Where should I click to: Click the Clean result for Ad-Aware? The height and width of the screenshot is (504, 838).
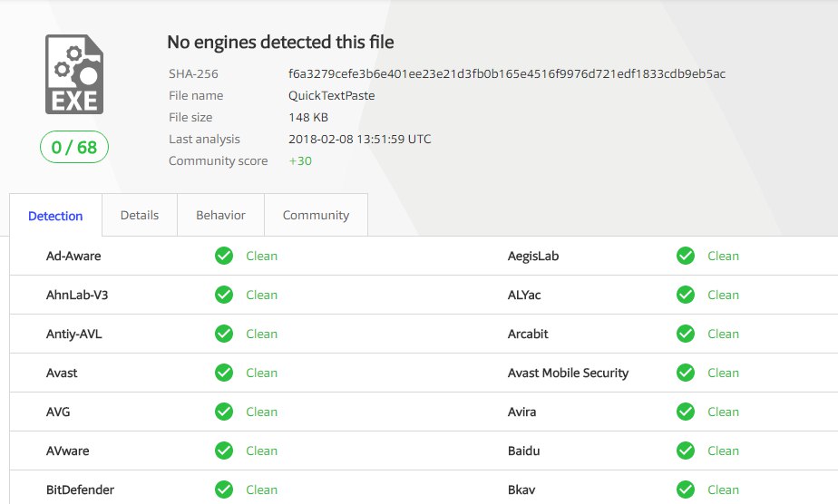[261, 256]
